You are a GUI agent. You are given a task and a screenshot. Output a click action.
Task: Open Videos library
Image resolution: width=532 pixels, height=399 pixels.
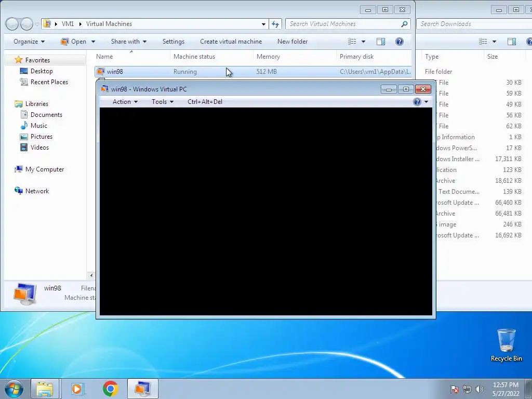[39, 147]
